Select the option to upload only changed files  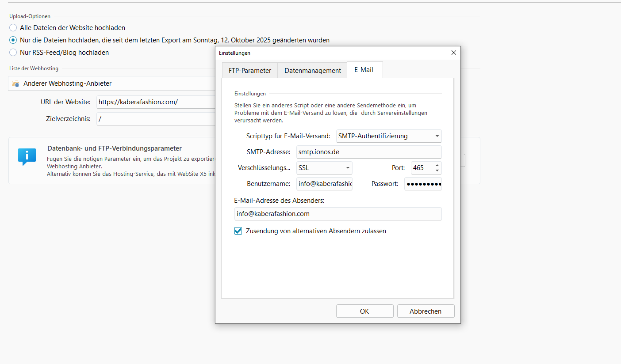[x=13, y=40]
